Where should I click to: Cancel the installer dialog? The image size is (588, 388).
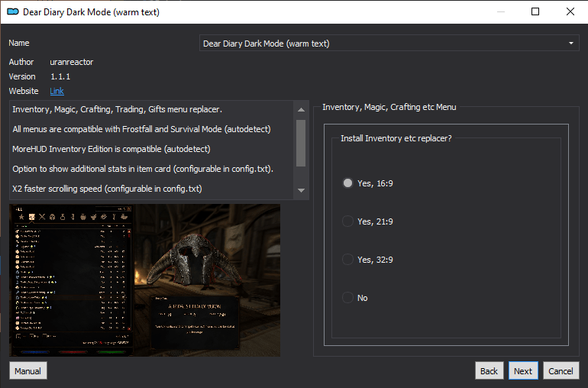click(x=561, y=370)
